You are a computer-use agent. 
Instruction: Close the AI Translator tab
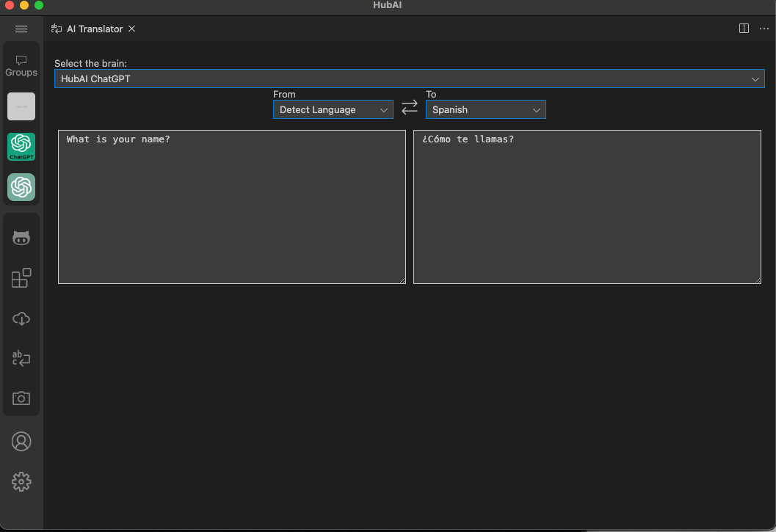(131, 29)
